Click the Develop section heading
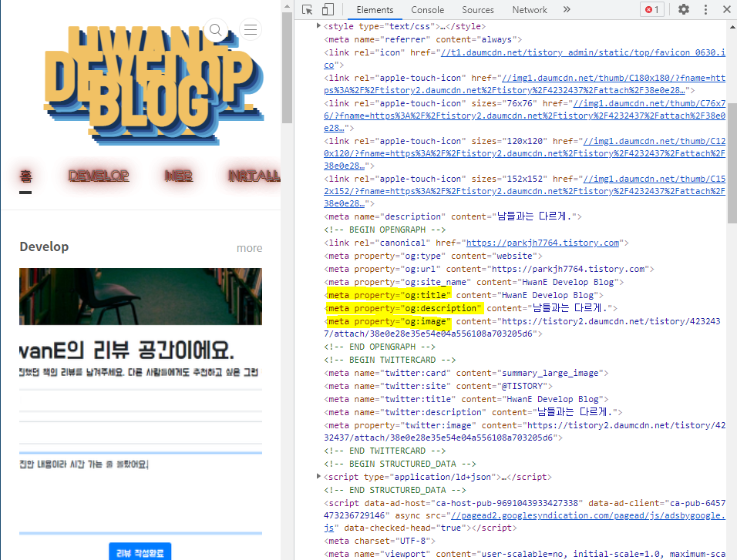The image size is (737, 560). (44, 246)
